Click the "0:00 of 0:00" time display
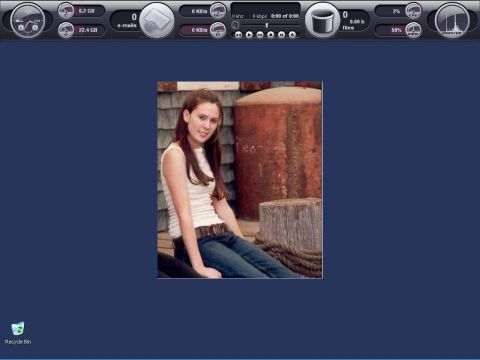This screenshot has width=480, height=360. click(285, 16)
